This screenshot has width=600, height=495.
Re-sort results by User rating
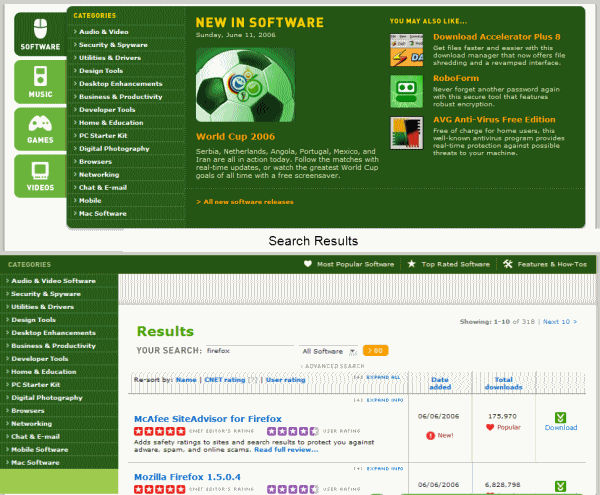[x=285, y=380]
